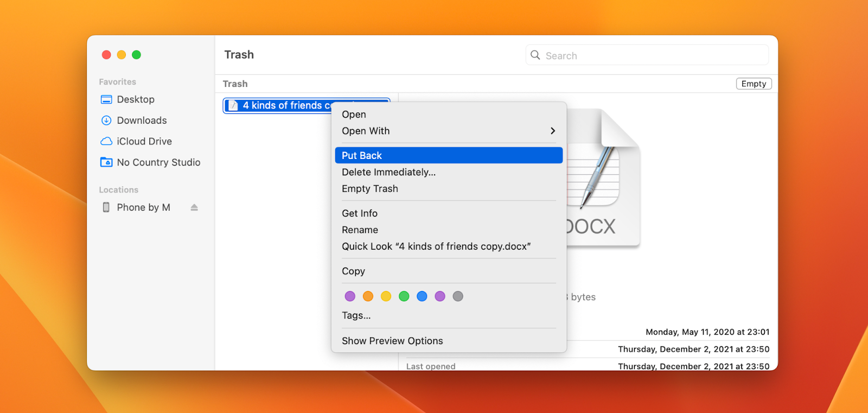Choose Get Info from the context menu
The width and height of the screenshot is (868, 413).
point(359,213)
